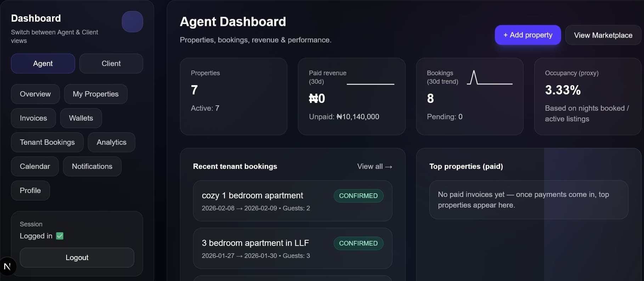Select the Overview sidebar option

tap(35, 94)
